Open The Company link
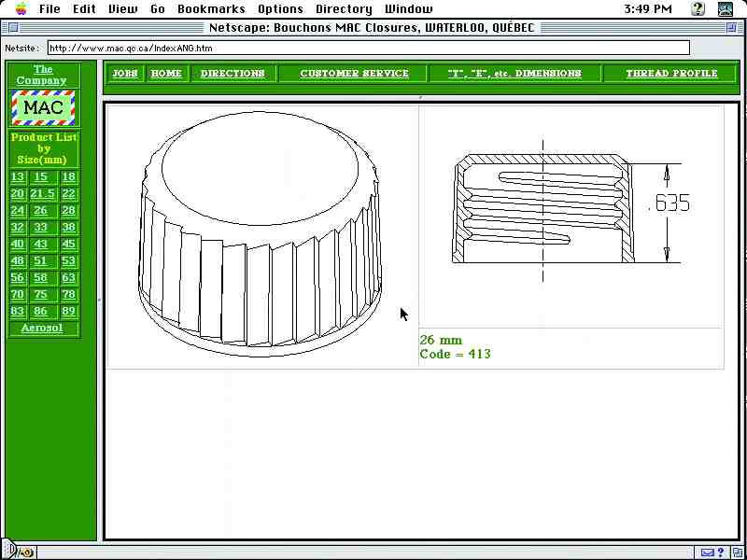Screen dimensions: 747x560 click(x=43, y=75)
